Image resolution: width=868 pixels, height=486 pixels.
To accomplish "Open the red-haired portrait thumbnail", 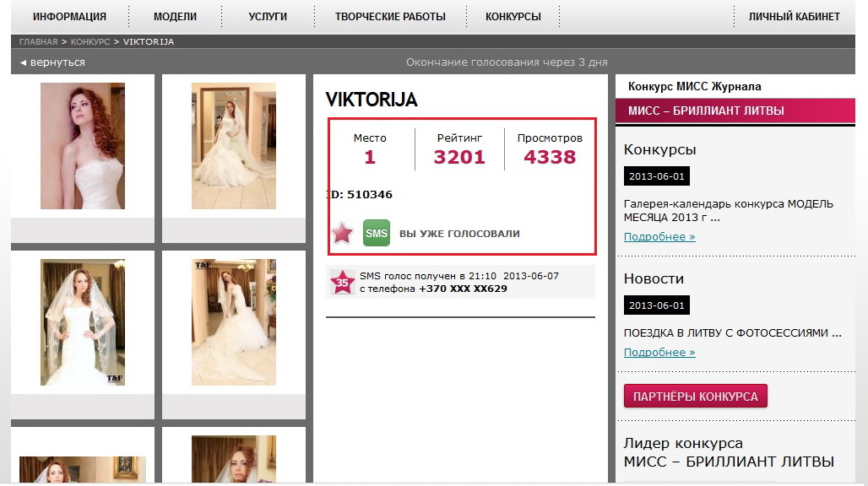I will point(83,146).
